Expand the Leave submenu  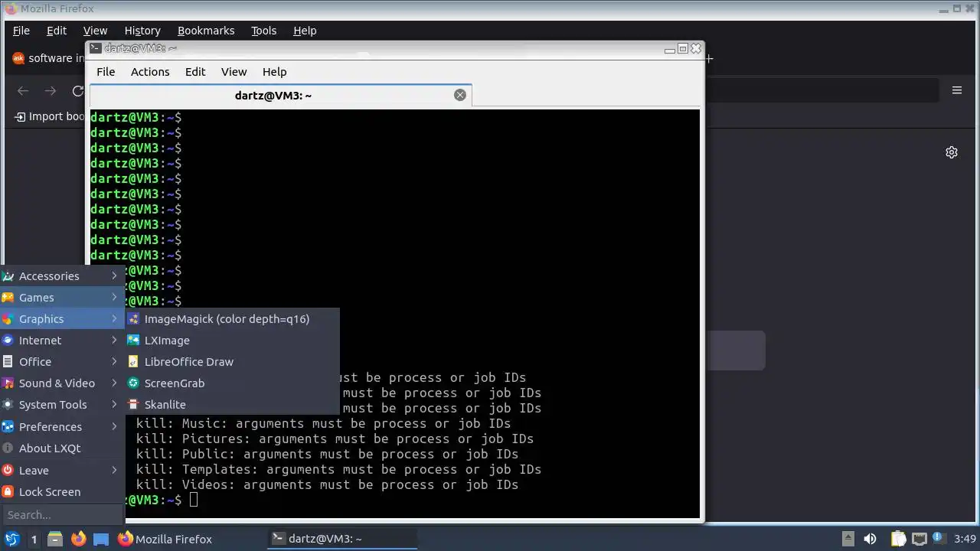point(62,471)
